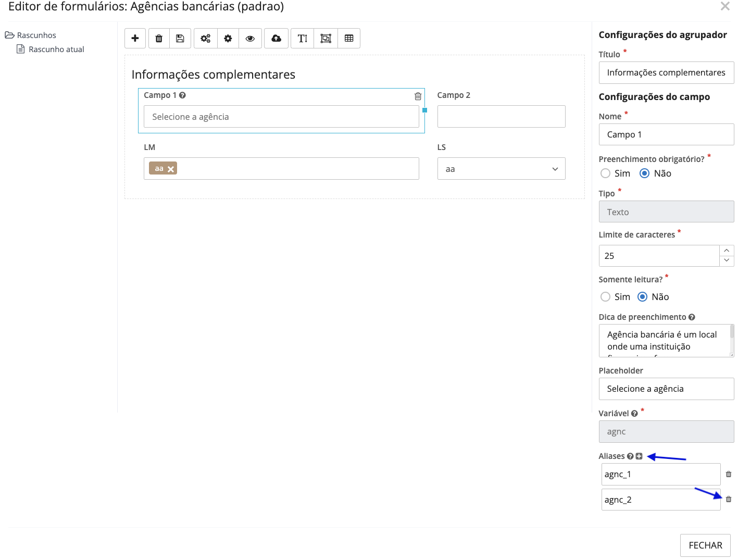Set Preenchimento obrigatório to Não
Viewport: 738px width, 560px height.
(644, 173)
